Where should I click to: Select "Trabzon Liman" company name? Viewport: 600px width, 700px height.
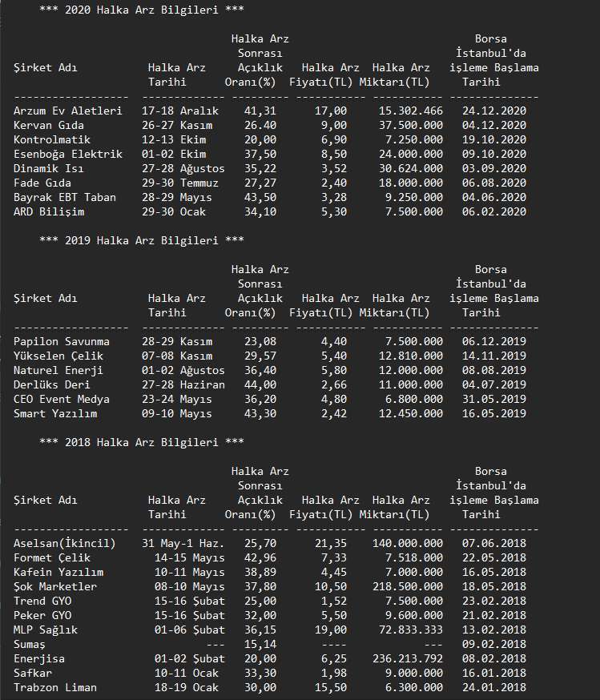55,687
